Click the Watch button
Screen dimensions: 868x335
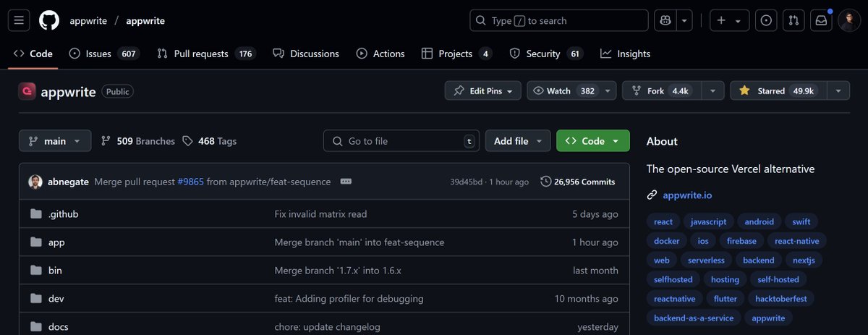pyautogui.click(x=563, y=91)
